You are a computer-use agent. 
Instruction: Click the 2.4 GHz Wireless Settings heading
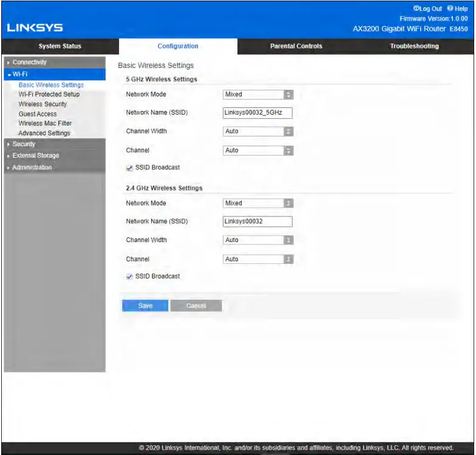click(x=164, y=188)
